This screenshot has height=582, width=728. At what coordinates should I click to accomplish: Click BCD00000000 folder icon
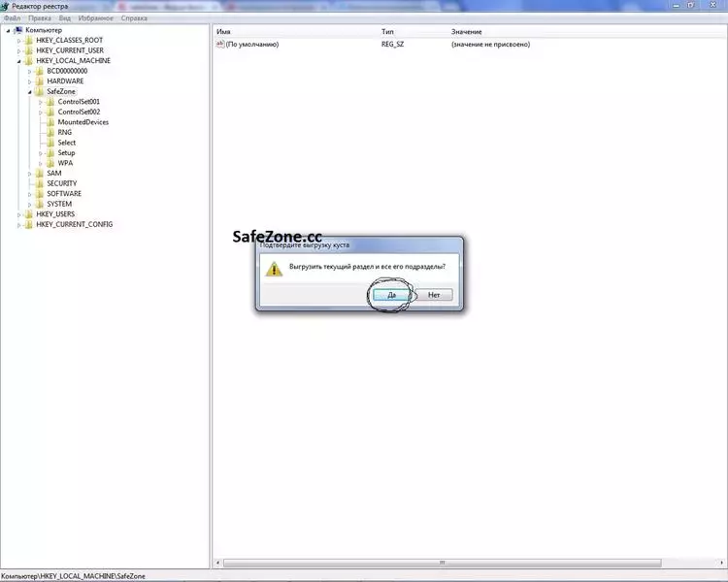coord(40,71)
